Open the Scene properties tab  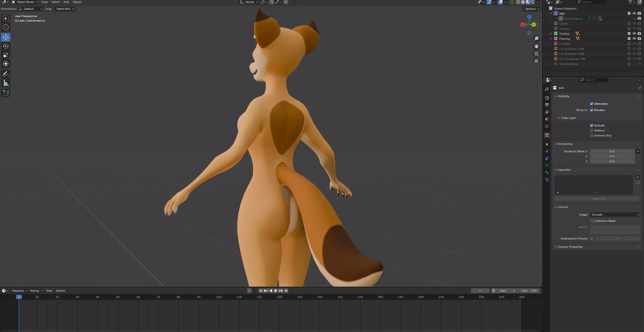(547, 119)
